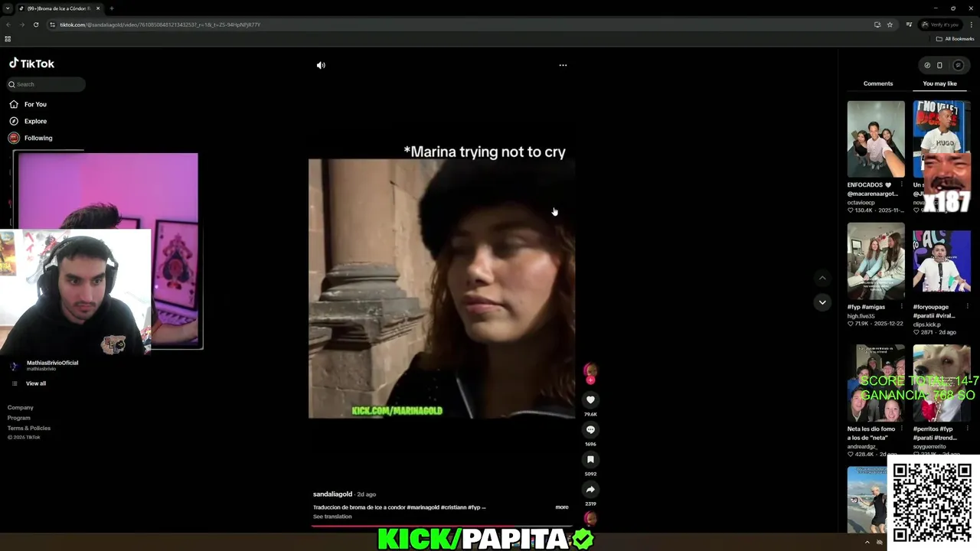Mute the video with the speaker icon
This screenshot has width=980, height=551.
(x=321, y=65)
